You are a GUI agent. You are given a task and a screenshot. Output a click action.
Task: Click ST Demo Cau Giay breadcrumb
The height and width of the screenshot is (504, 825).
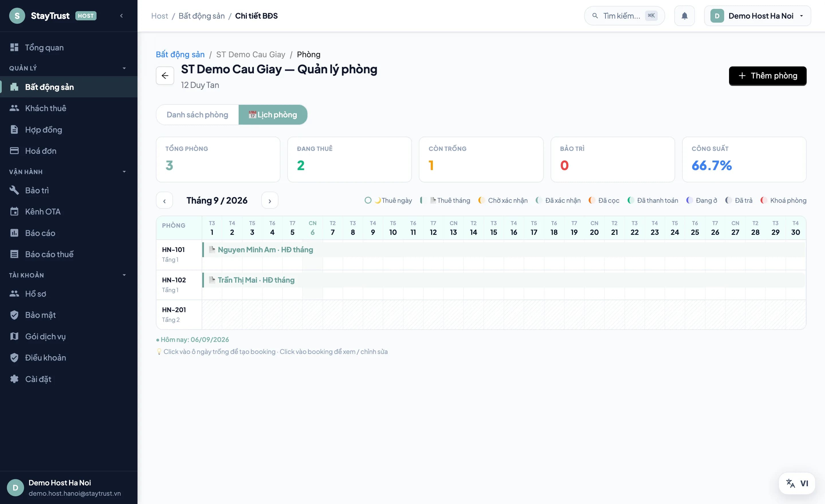[250, 54]
